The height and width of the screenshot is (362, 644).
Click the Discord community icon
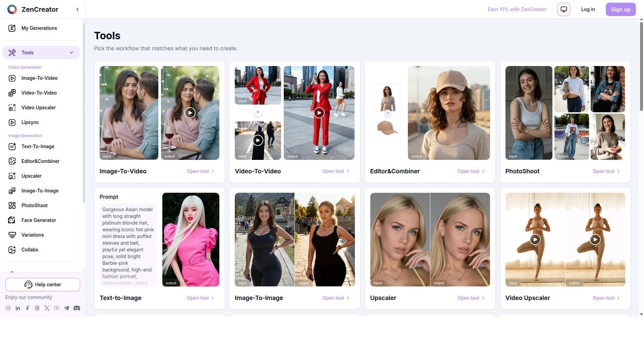click(77, 308)
